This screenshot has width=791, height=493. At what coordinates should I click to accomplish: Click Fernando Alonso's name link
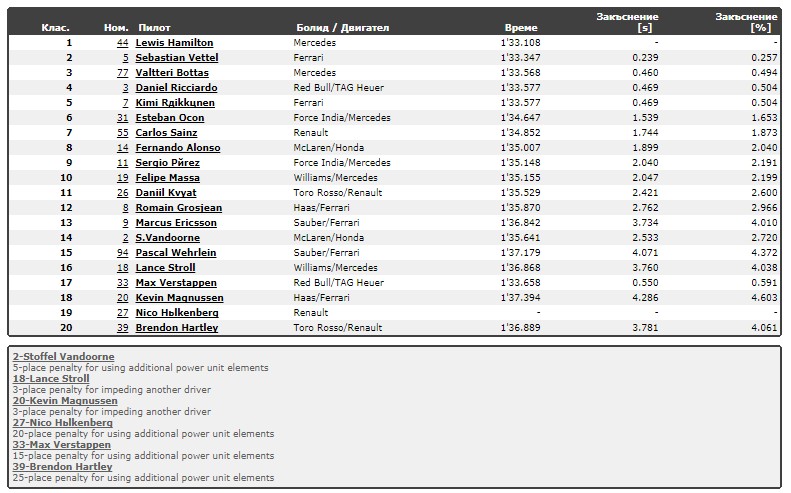point(178,148)
